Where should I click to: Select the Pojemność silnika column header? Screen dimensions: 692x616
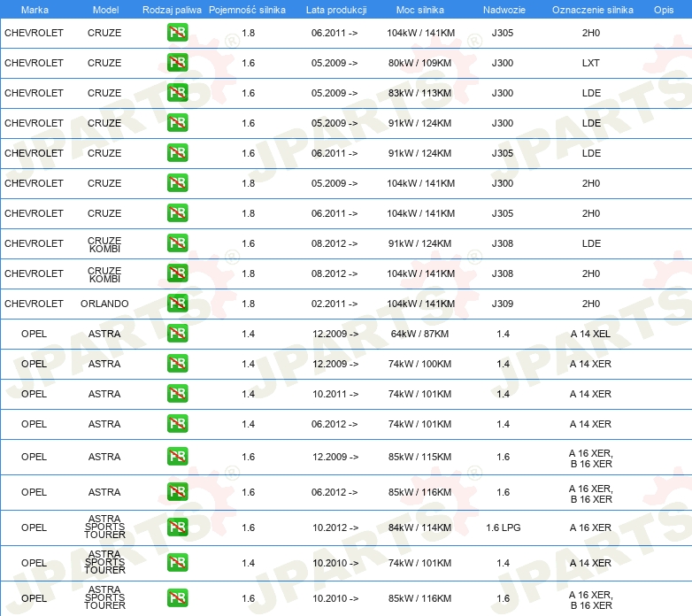pyautogui.click(x=247, y=10)
